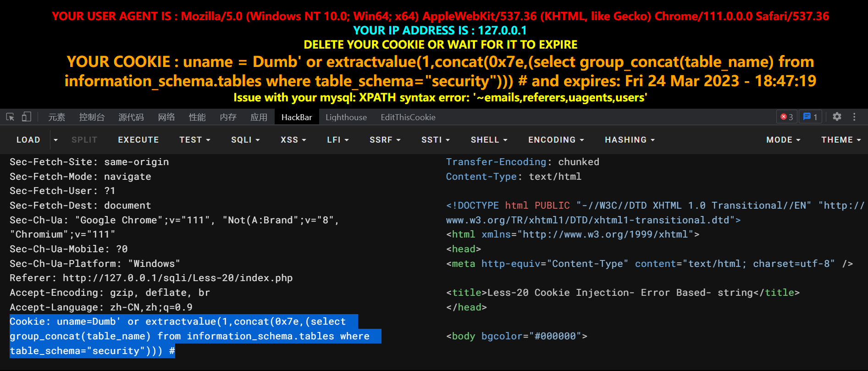Open the 网络 (Network) tab
Screen dimensions: 868x371
click(x=166, y=117)
